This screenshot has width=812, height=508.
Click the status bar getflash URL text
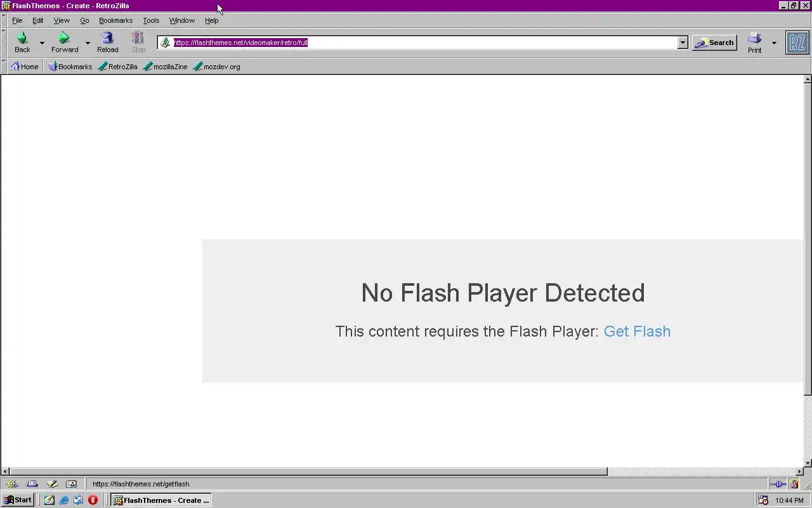[x=141, y=484]
